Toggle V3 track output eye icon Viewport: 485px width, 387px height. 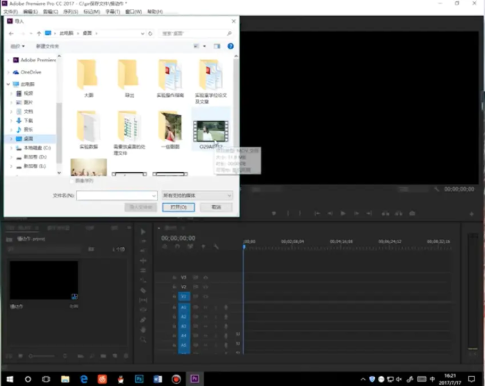point(206,277)
